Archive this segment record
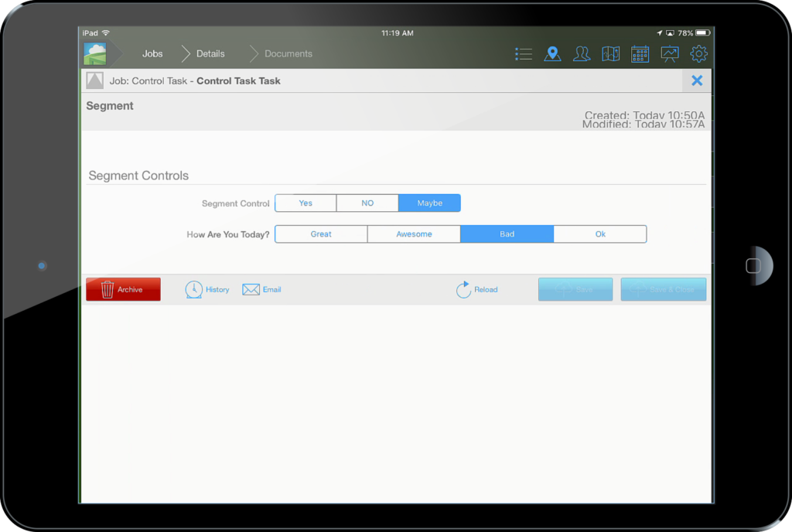The image size is (792, 532). click(x=122, y=288)
